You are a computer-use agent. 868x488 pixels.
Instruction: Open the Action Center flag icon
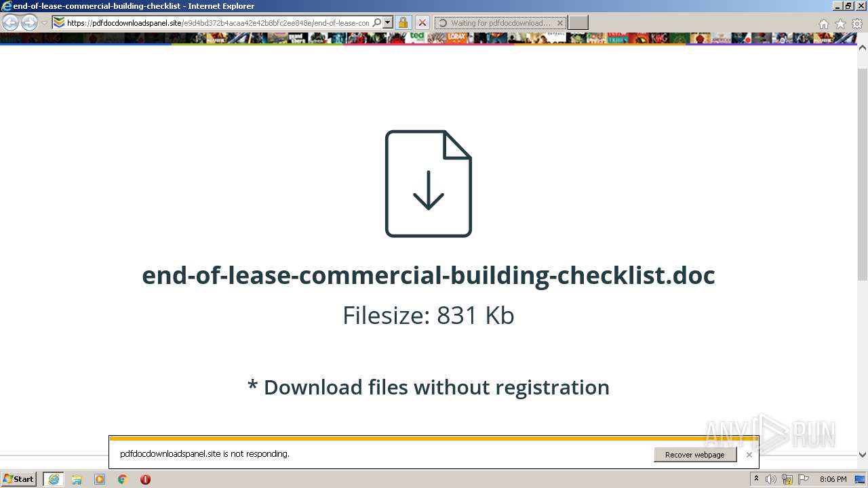(x=804, y=479)
